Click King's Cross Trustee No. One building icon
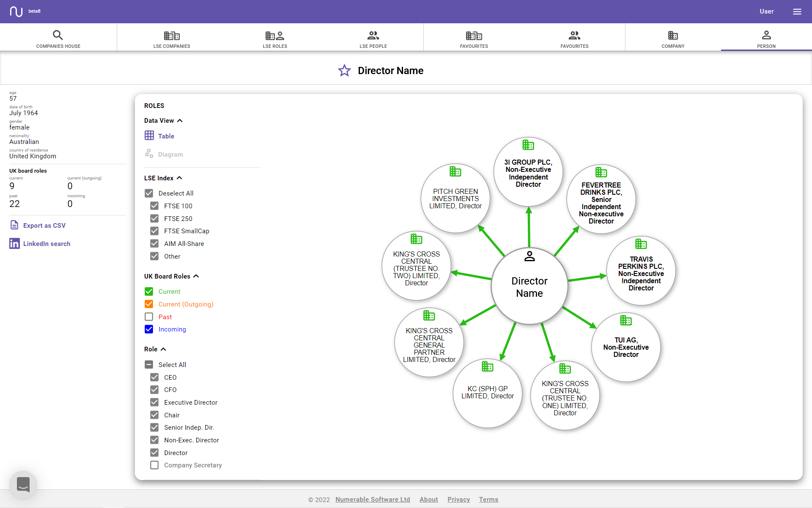This screenshot has height=508, width=812. click(x=565, y=368)
